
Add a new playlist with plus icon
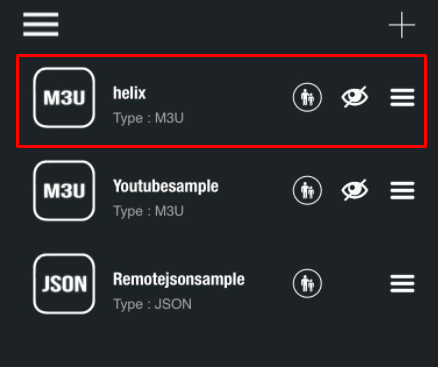pyautogui.click(x=402, y=25)
